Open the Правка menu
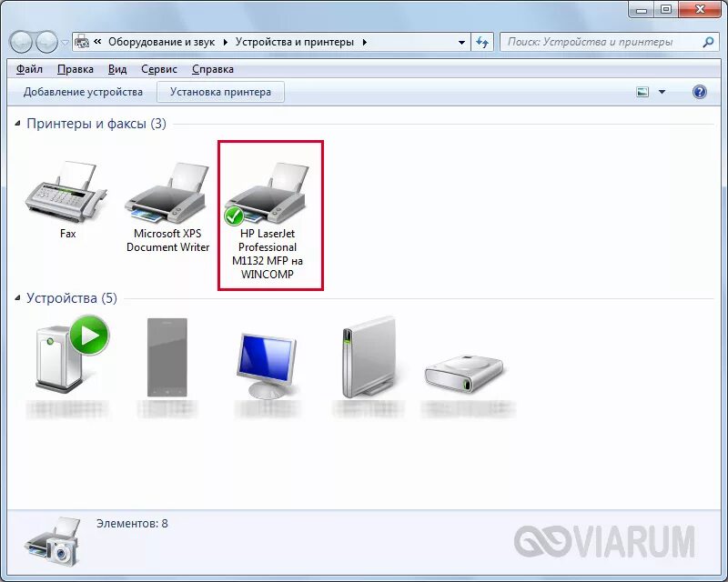The image size is (728, 582). pos(76,69)
